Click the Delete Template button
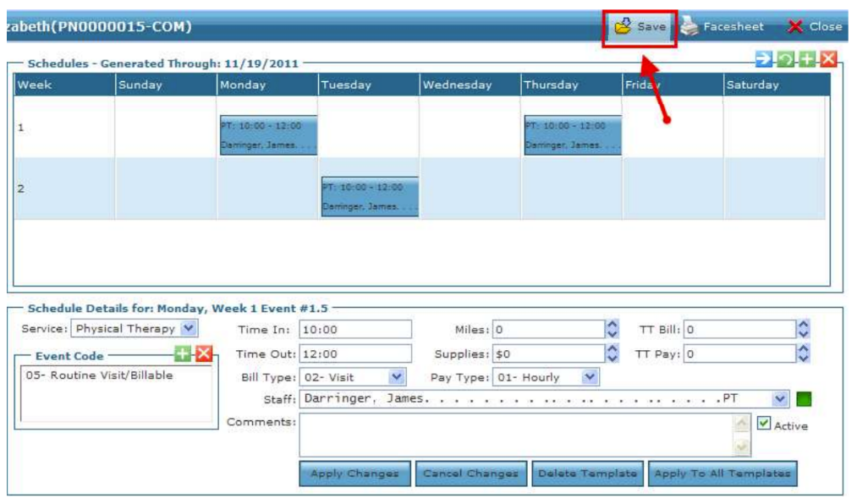 tap(587, 474)
